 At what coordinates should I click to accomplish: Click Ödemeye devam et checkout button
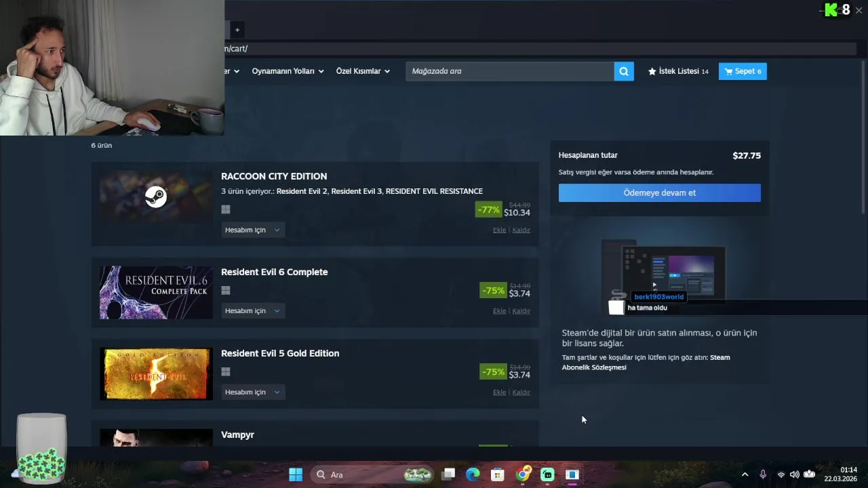[659, 192]
